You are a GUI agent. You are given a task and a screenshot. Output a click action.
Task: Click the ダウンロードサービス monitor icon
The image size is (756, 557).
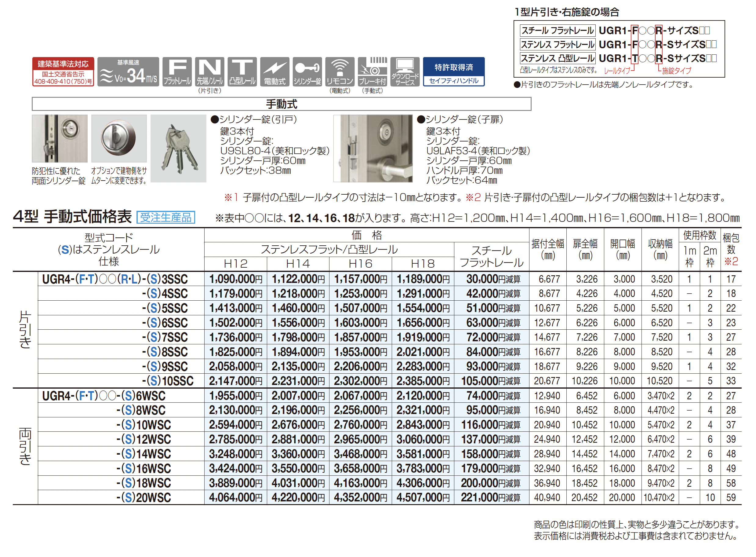[405, 71]
